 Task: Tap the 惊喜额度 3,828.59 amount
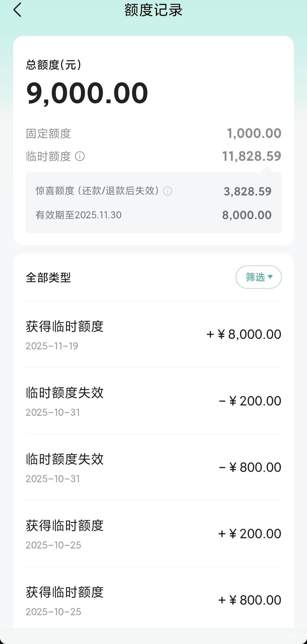coord(248,191)
